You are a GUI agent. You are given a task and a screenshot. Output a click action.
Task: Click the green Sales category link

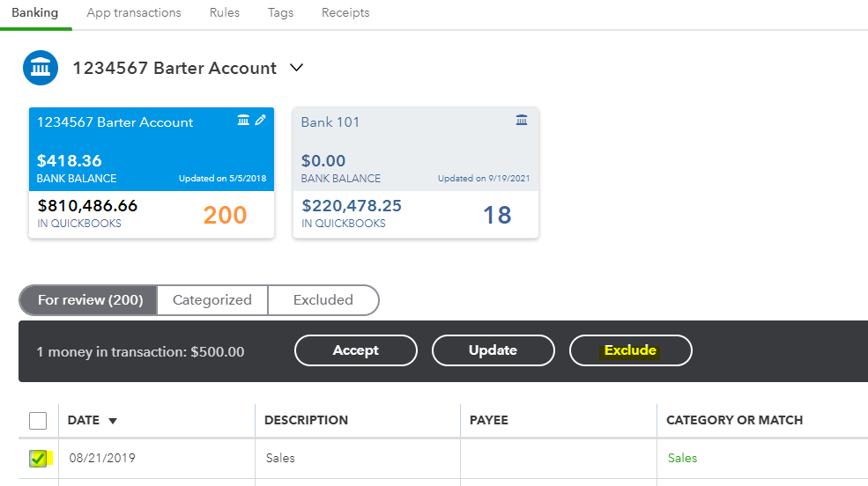point(682,458)
